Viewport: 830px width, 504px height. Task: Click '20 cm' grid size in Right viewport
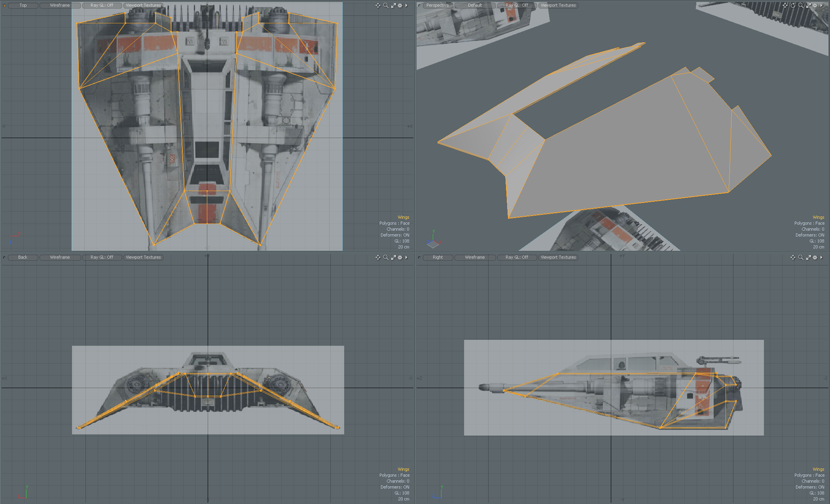tap(819, 499)
